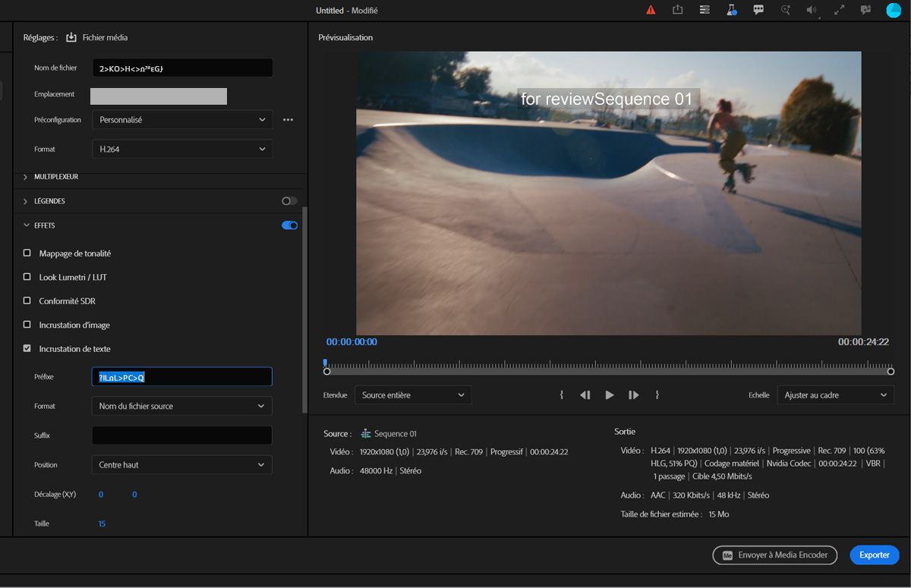The height and width of the screenshot is (588, 911).
Task: Disable the EFFETS section switch
Action: 289,225
